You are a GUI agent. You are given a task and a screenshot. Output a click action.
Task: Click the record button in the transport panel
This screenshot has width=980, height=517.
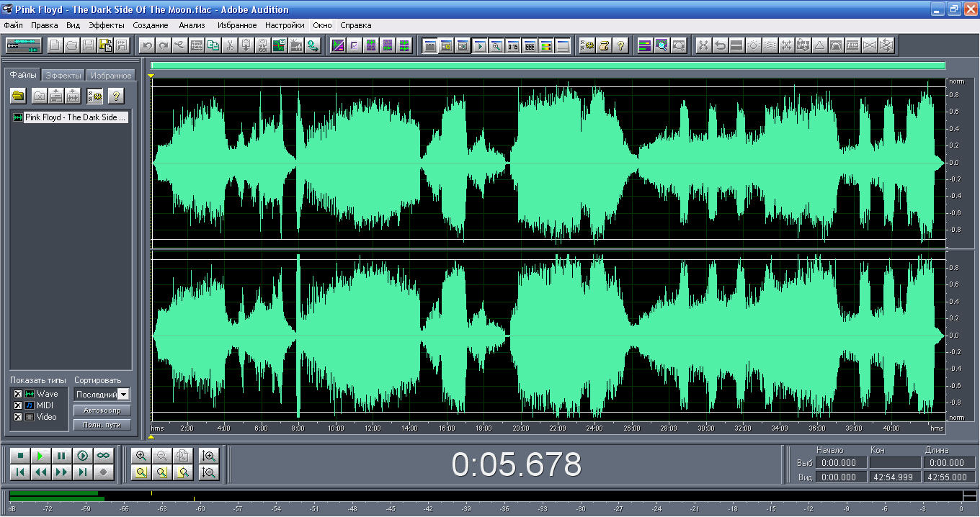tap(104, 472)
